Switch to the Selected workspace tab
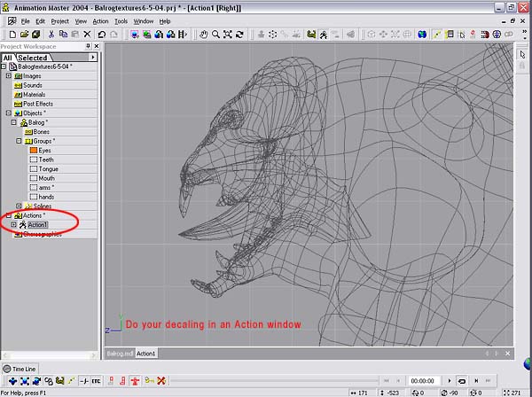Screen dimensions: 532x397 tap(33, 58)
